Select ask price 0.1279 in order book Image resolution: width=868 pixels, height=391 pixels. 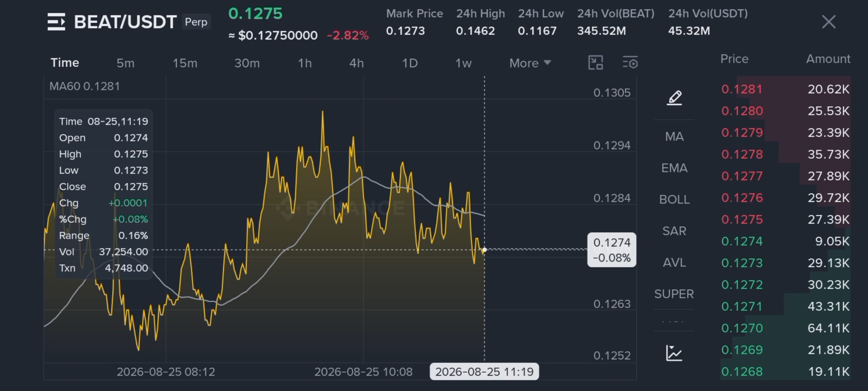coord(742,133)
